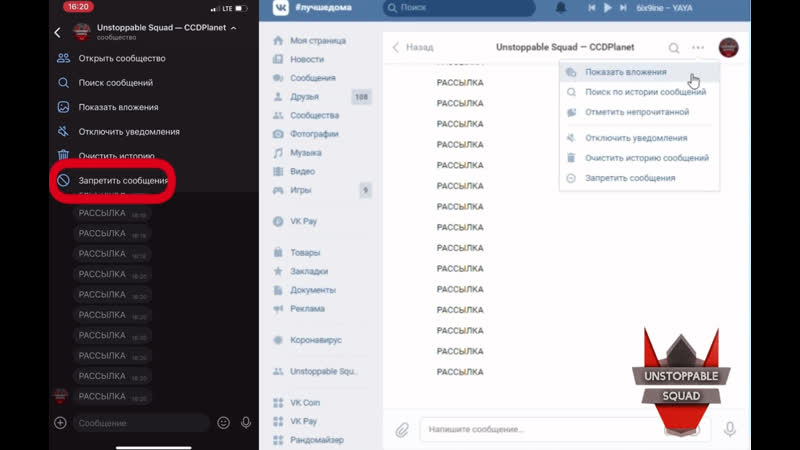The width and height of the screenshot is (800, 450).
Task: Tap the plus attach icon in the mobile chat
Action: pos(60,423)
